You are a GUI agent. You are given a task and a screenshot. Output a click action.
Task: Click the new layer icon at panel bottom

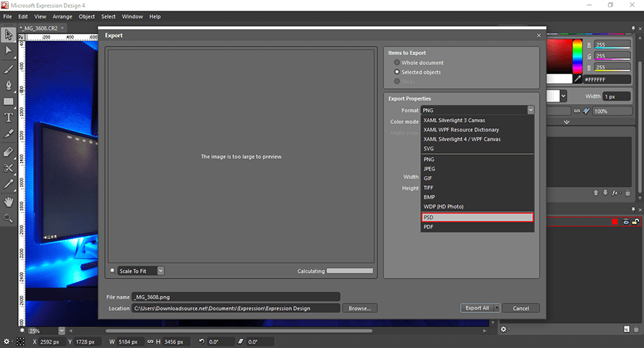pos(626,329)
